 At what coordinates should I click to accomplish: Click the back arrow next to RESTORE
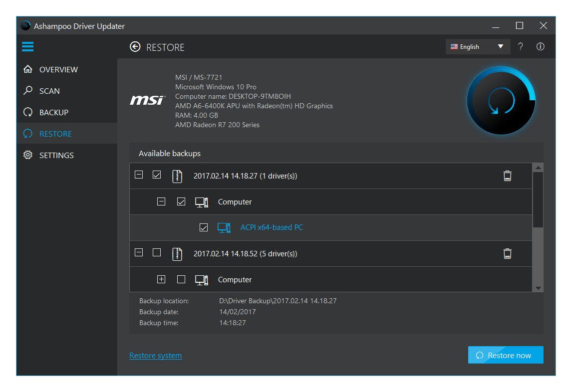point(135,46)
